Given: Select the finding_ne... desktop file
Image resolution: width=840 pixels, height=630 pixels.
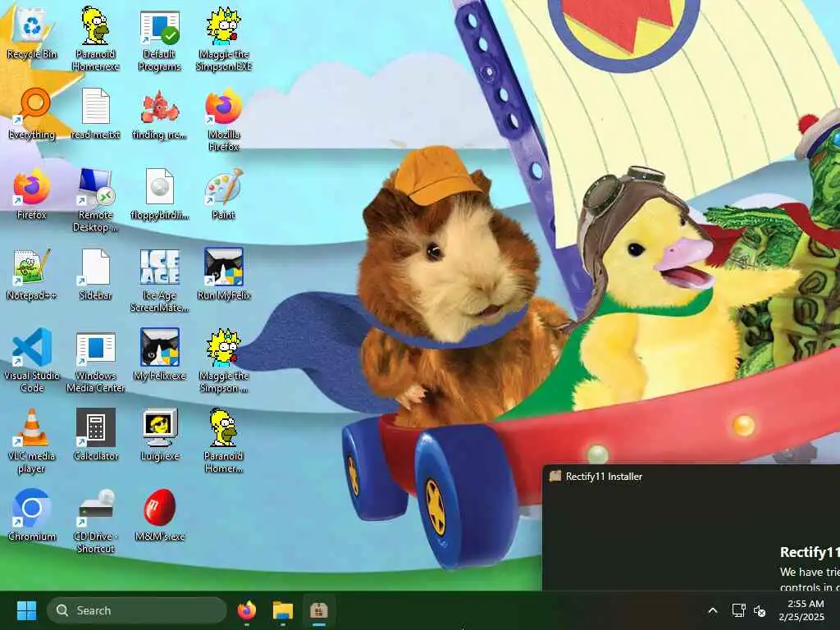Looking at the screenshot, I should coord(160,113).
